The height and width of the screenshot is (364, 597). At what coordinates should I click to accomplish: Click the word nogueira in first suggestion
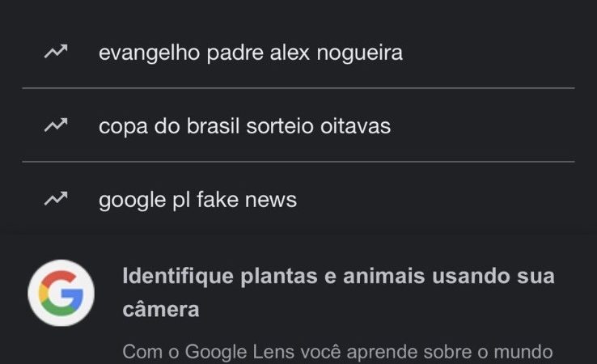click(359, 53)
